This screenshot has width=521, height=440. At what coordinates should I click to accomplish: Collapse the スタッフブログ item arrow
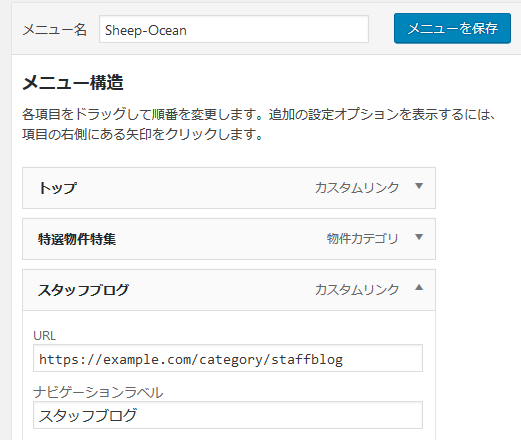click(419, 288)
